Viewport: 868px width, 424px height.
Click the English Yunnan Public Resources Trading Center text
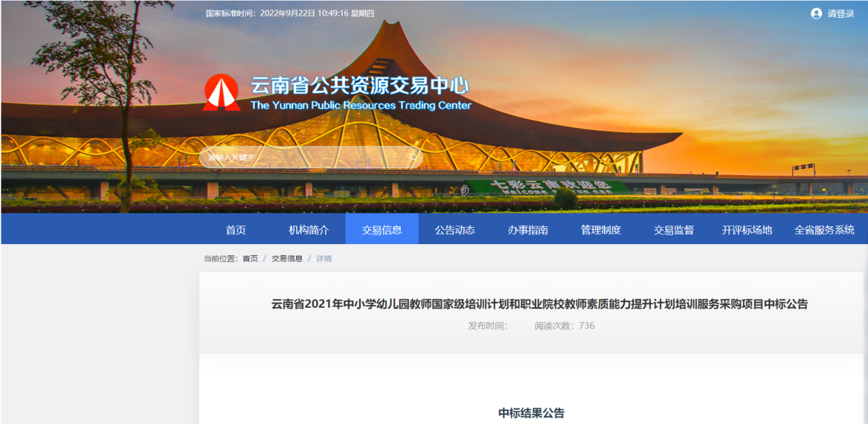360,105
